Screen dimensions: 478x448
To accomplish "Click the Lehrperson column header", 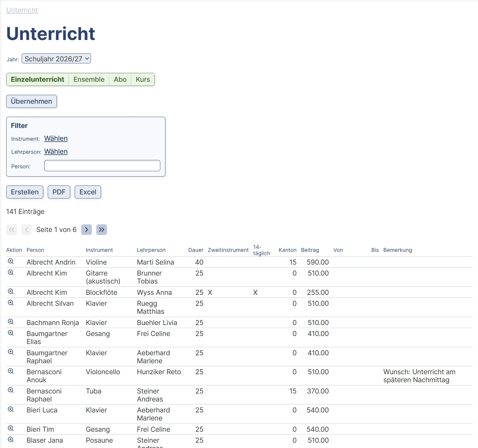I will click(151, 250).
